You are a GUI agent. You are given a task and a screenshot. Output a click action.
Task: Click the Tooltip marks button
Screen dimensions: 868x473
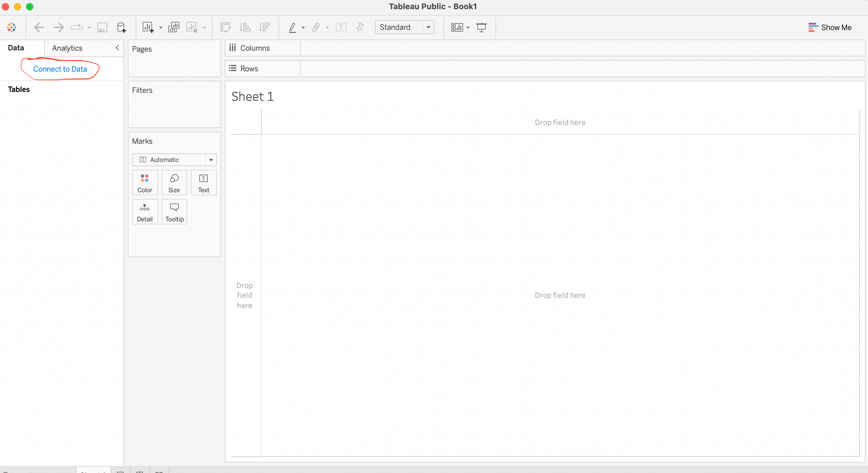[174, 212]
